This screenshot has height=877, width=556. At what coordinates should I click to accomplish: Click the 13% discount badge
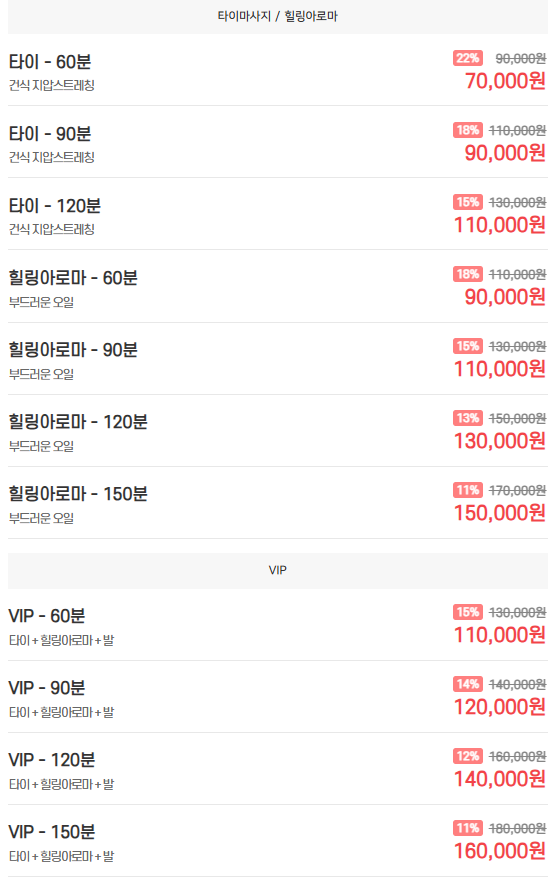468,418
